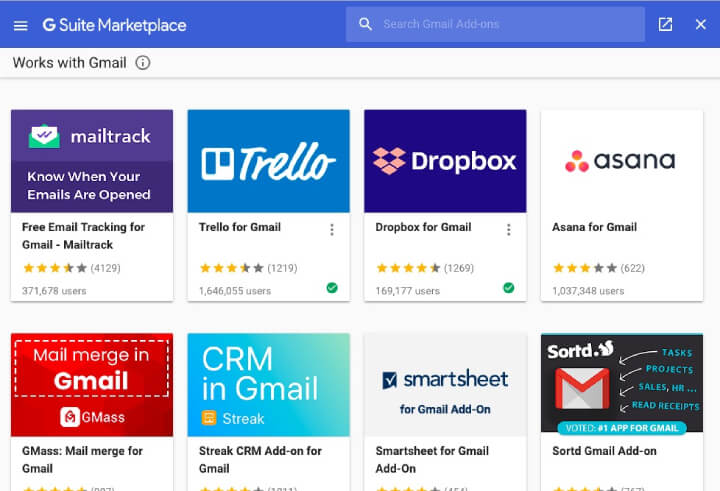
Task: Open the Smartsheet banner thumbnail
Action: tap(445, 385)
